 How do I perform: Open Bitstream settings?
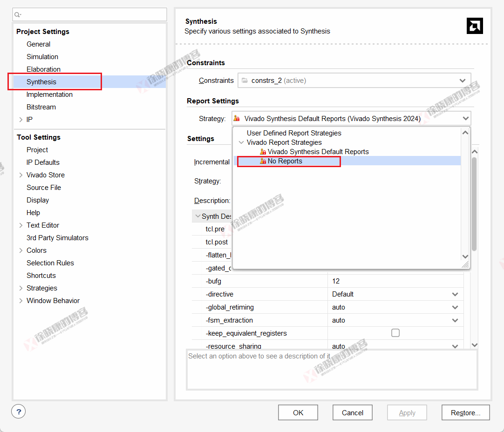tap(41, 107)
